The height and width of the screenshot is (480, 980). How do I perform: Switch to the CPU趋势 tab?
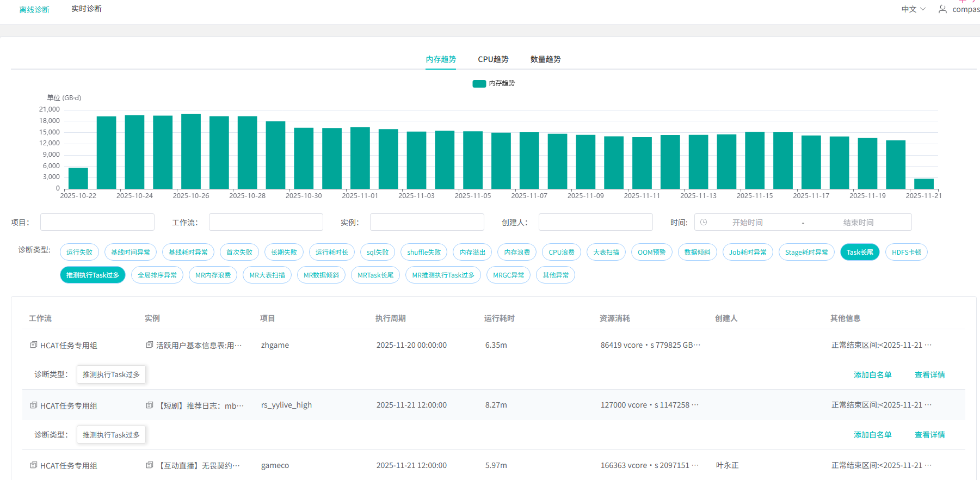click(x=493, y=59)
